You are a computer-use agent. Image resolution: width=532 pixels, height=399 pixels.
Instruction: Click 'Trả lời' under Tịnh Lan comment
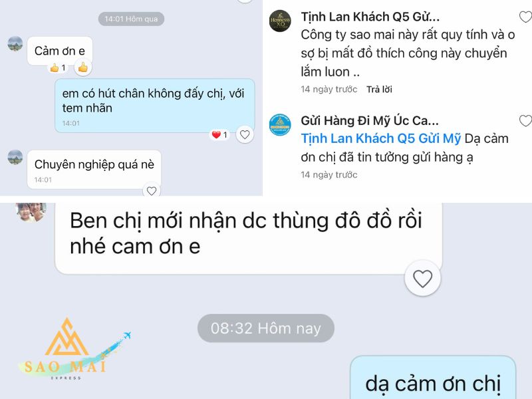[379, 89]
